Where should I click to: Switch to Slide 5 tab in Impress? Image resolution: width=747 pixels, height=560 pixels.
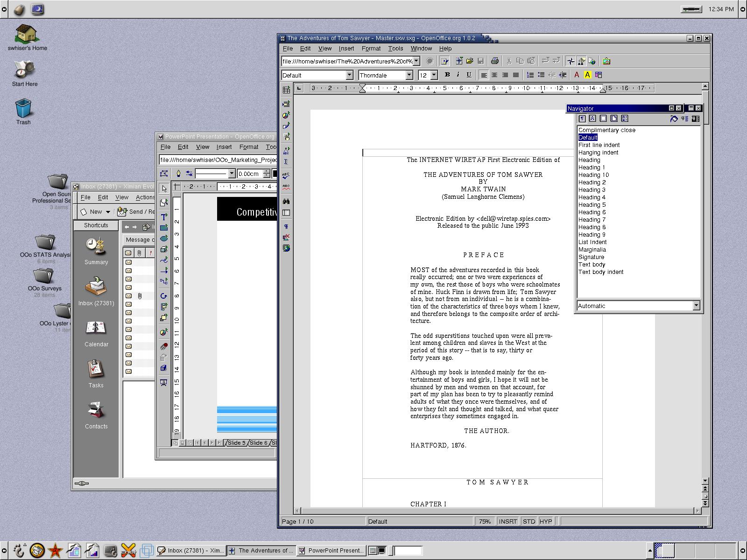236,443
